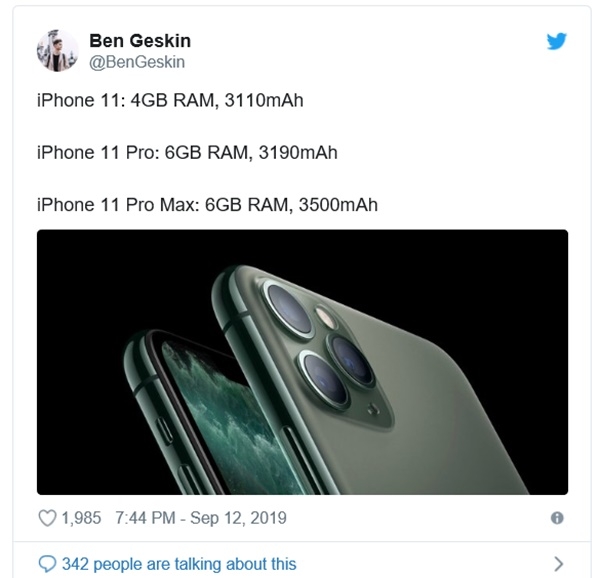This screenshot has width=600, height=578.
Task: View 342 people are talking about this
Action: [x=179, y=564]
